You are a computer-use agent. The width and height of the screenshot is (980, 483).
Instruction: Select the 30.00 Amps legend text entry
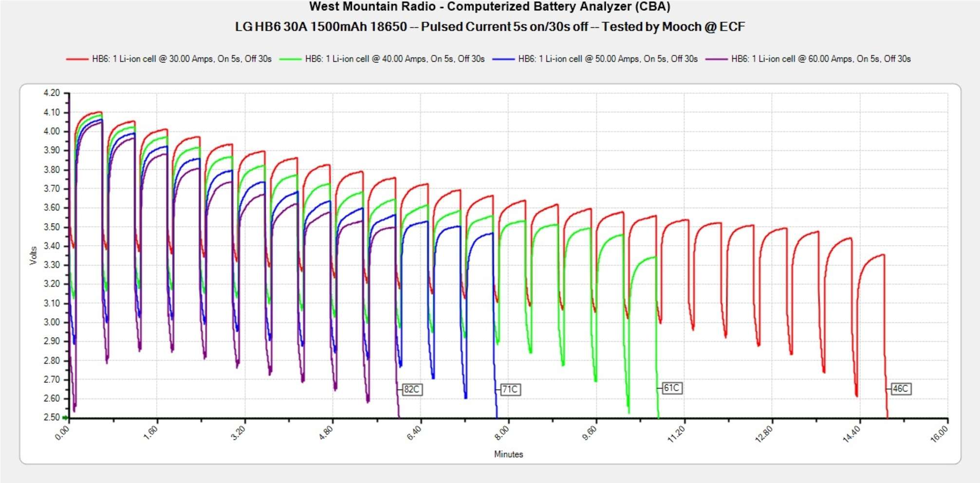click(x=182, y=59)
